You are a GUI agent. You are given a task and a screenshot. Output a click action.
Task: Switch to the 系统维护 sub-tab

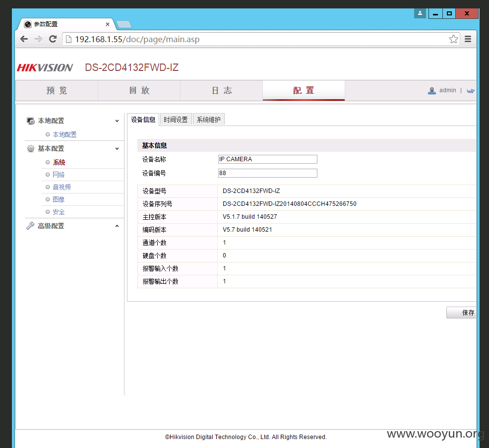click(x=209, y=120)
